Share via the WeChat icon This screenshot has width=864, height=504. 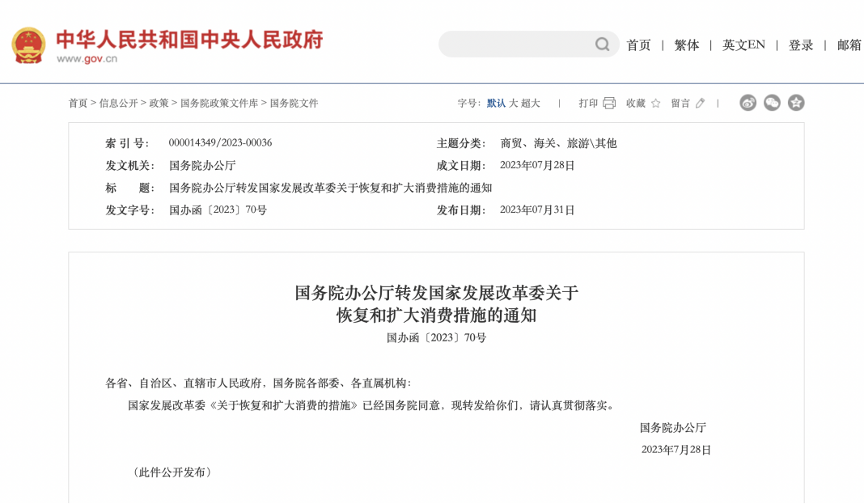coord(772,103)
